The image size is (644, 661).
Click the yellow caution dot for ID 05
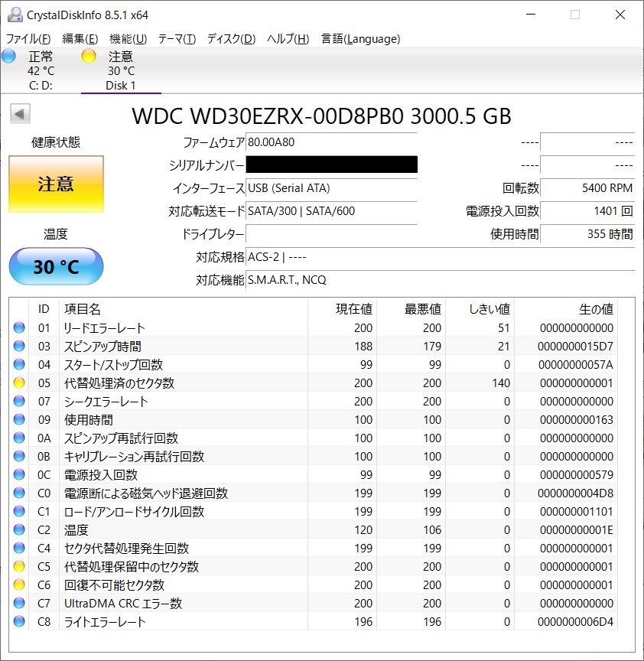[x=19, y=383]
